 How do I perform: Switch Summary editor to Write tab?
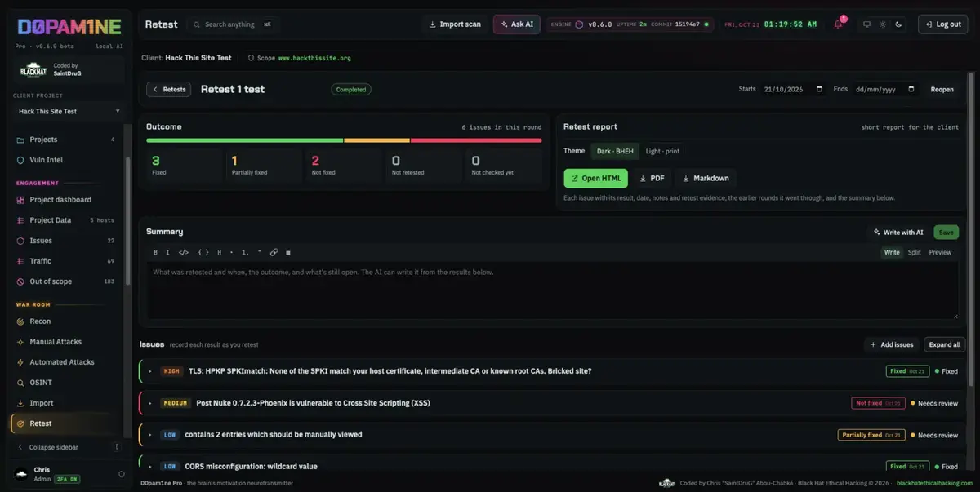pyautogui.click(x=892, y=252)
